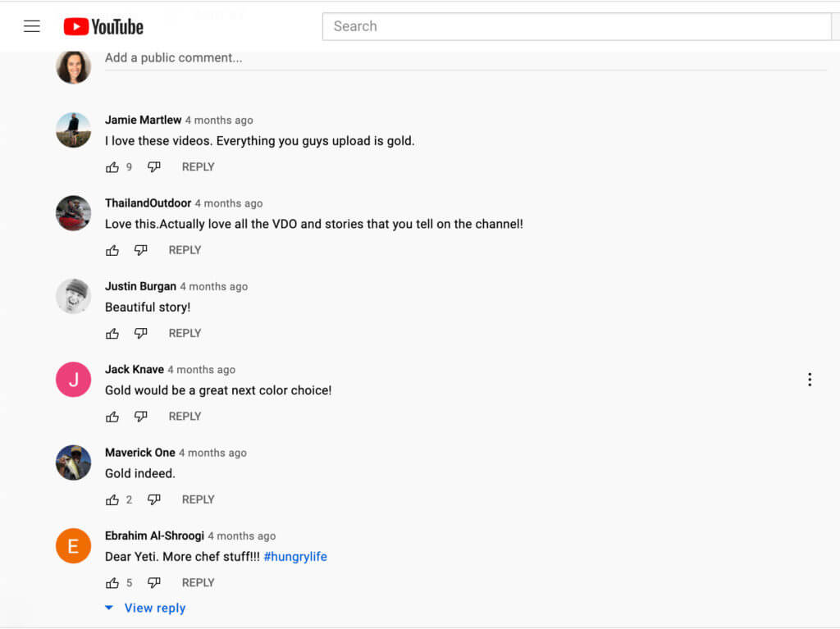Open options menu on Jack Knave's comment
The width and height of the screenshot is (840, 629).
(810, 379)
